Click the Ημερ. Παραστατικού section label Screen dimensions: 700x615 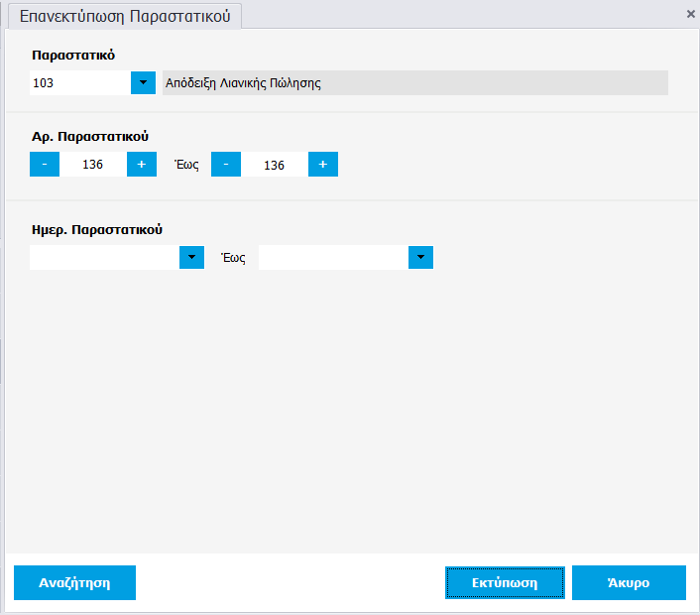(97, 229)
